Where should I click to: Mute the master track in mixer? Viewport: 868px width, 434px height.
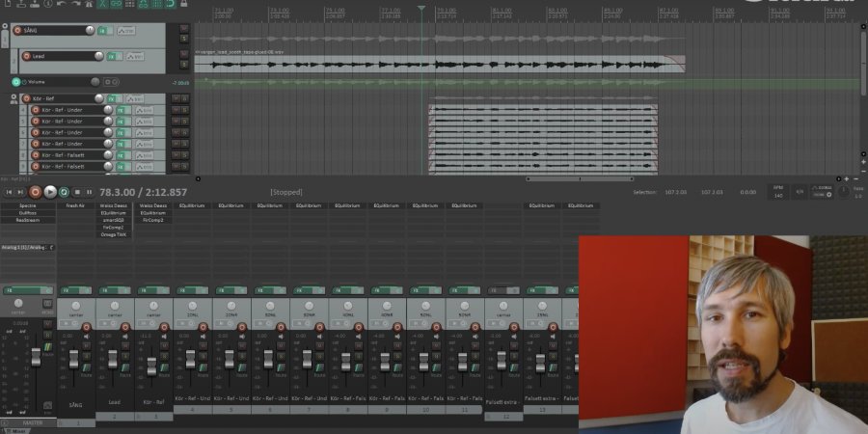click(x=47, y=326)
